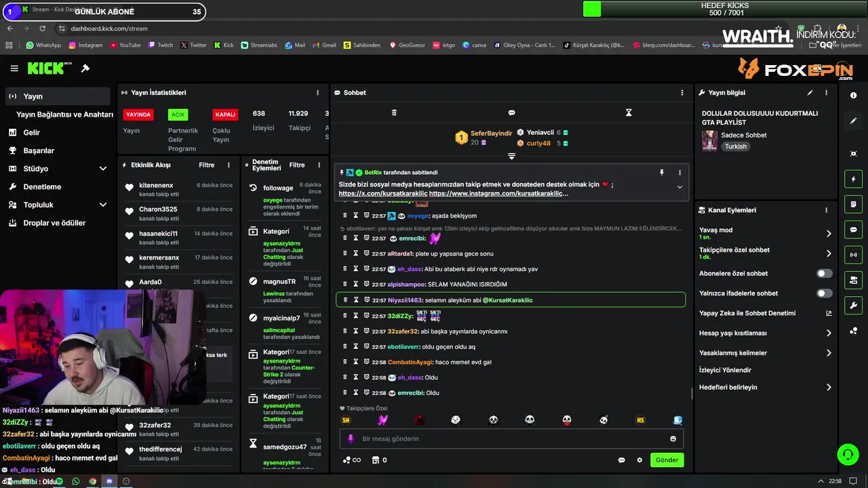Toggle Abonelere özel sohbet switch
The image size is (868, 488).
coord(824,274)
